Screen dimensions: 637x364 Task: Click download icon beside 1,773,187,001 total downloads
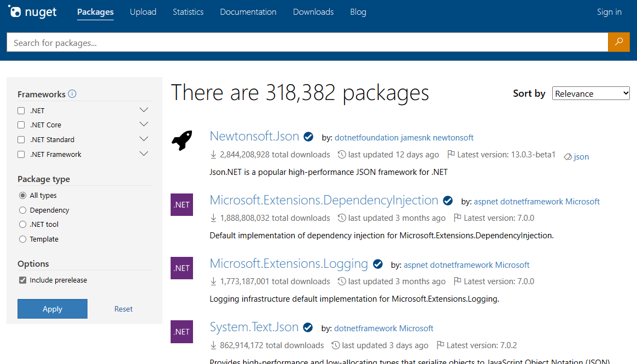click(x=213, y=281)
